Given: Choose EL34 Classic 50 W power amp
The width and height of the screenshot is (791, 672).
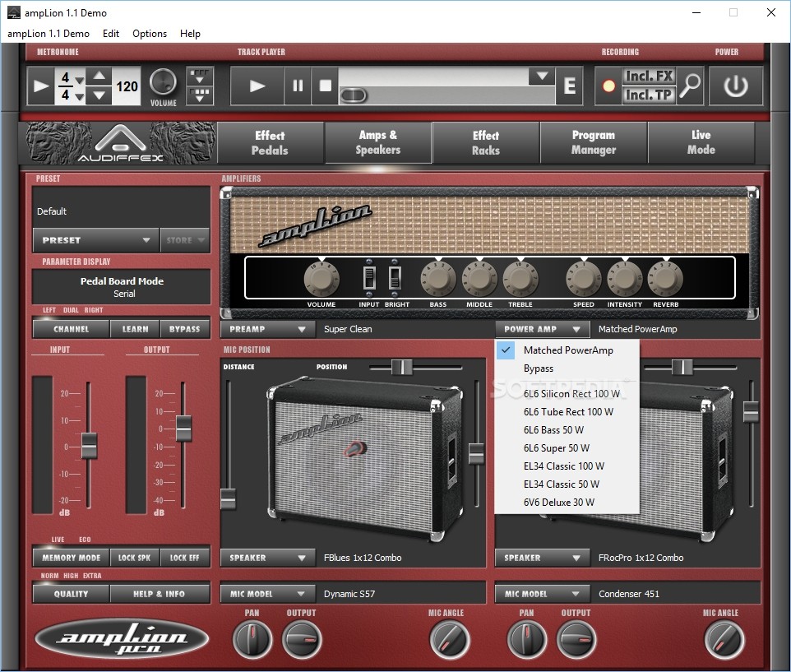Looking at the screenshot, I should pyautogui.click(x=567, y=484).
